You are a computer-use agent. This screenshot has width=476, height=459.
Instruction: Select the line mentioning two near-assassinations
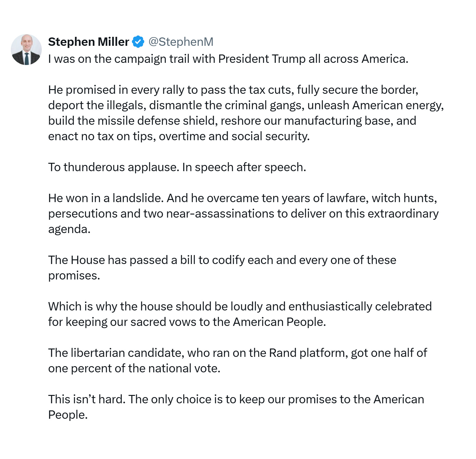tap(243, 214)
